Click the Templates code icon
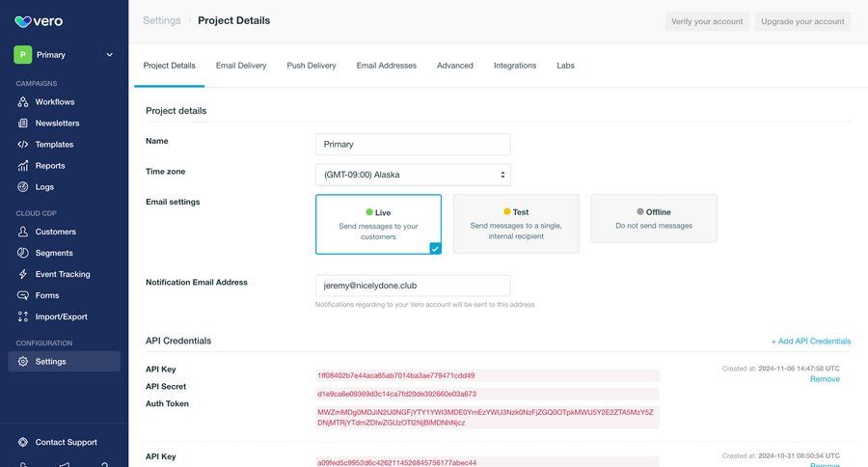 tap(23, 144)
